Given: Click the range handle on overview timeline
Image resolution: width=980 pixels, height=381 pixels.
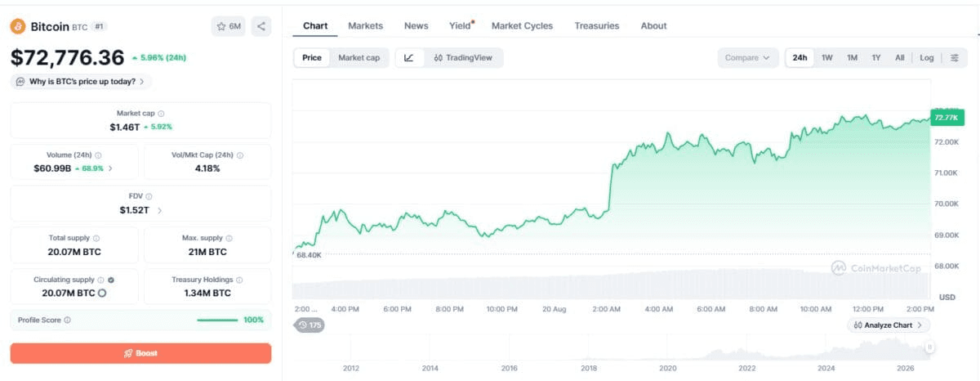Looking at the screenshot, I should click(929, 348).
